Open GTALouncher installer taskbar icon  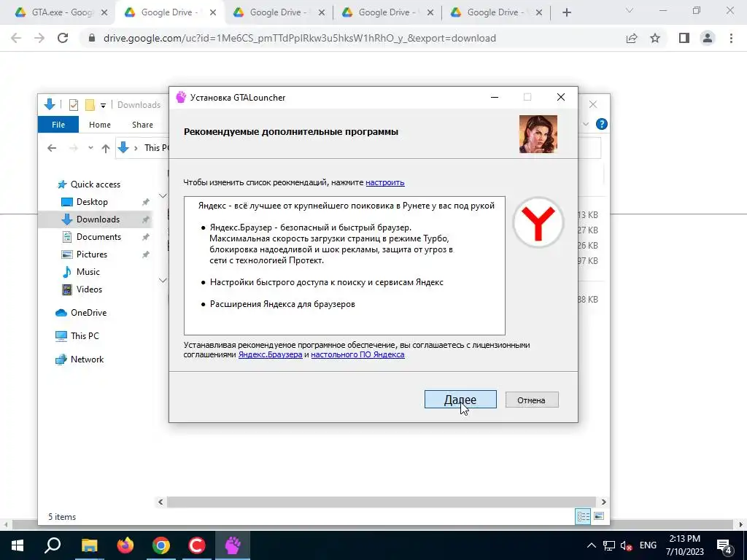click(x=233, y=545)
